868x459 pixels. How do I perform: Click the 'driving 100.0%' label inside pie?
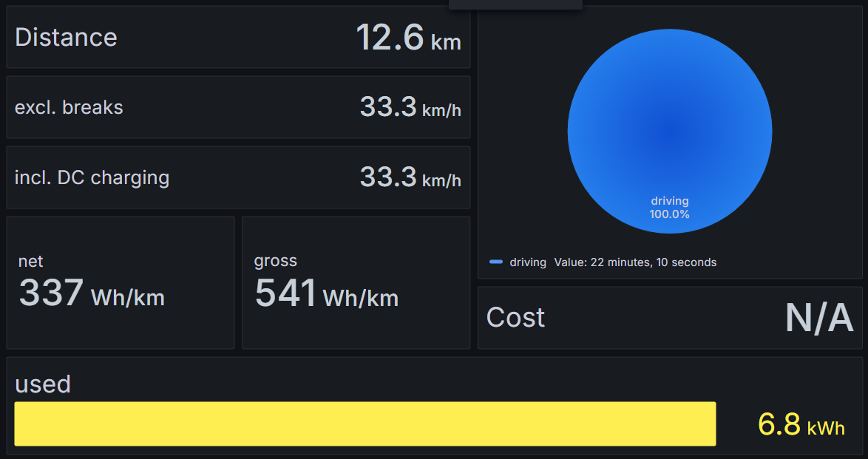coord(670,208)
